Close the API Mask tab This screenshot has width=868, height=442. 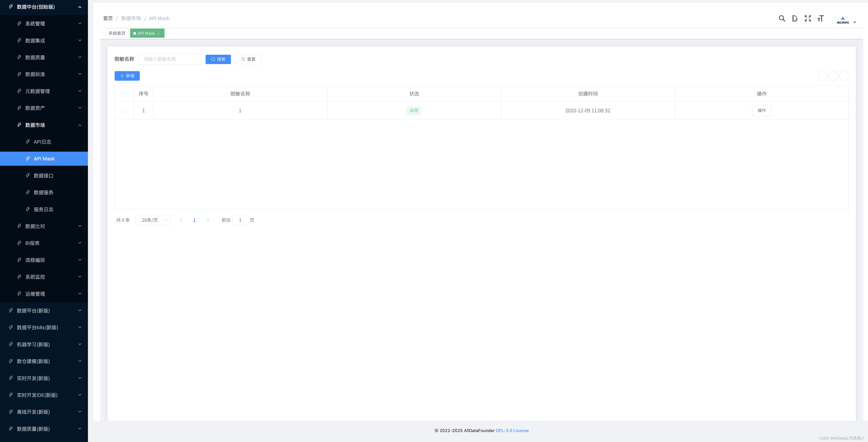pyautogui.click(x=159, y=34)
